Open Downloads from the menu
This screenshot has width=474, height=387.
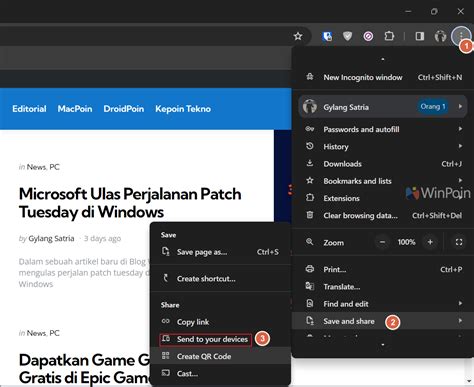[x=383, y=164]
